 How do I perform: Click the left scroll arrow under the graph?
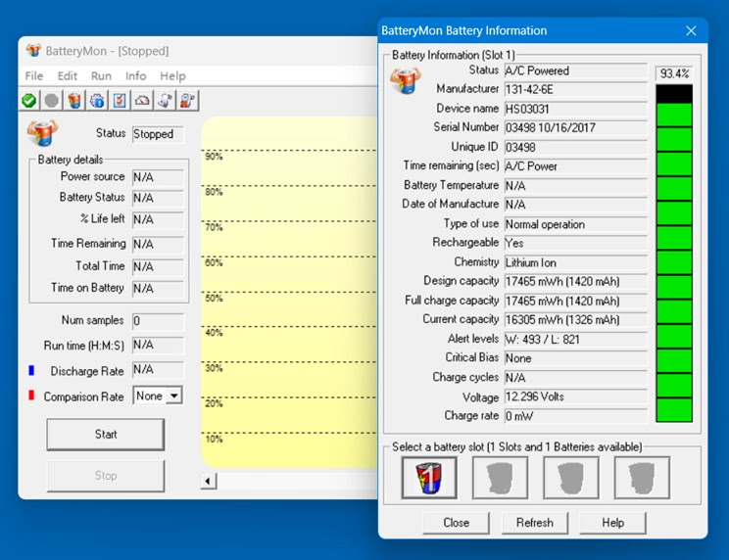pyautogui.click(x=209, y=481)
